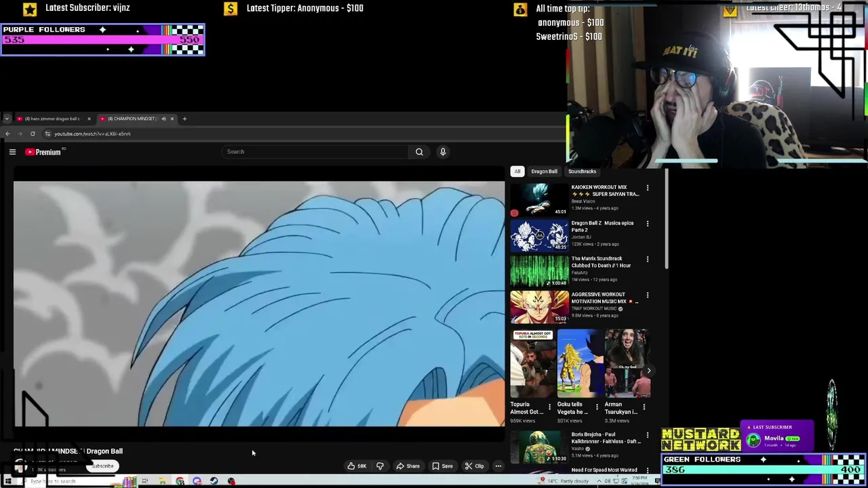Open The Matrix Soundtrack title link

pyautogui.click(x=601, y=262)
